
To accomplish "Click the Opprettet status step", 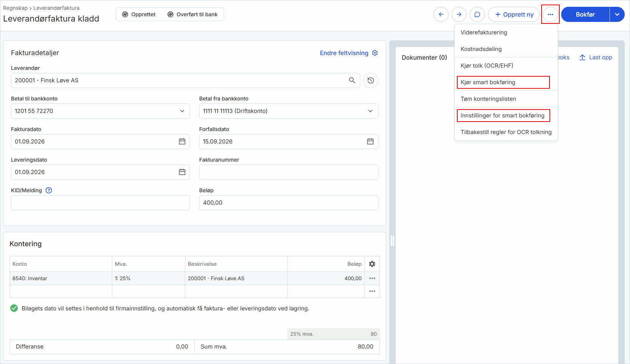I will pos(139,14).
